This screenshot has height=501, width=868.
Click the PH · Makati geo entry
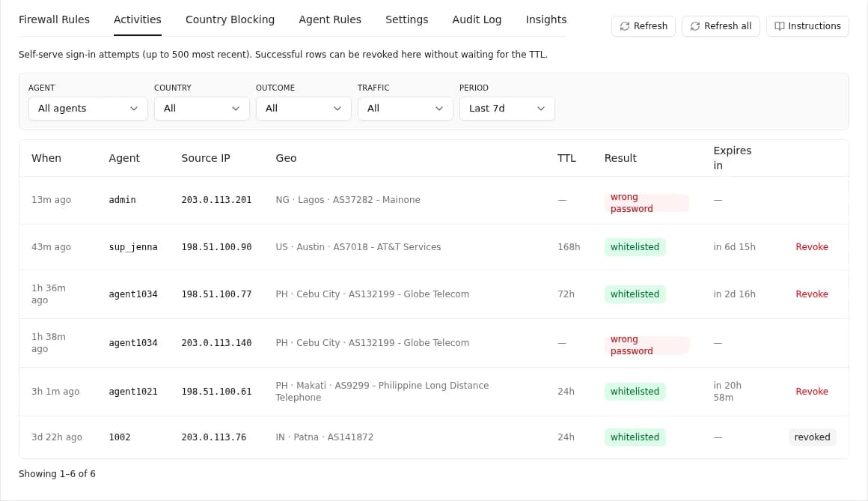382,391
